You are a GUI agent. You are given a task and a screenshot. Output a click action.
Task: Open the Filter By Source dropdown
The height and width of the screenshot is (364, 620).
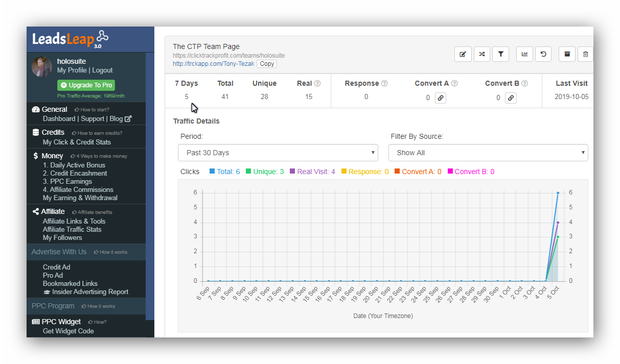point(488,153)
